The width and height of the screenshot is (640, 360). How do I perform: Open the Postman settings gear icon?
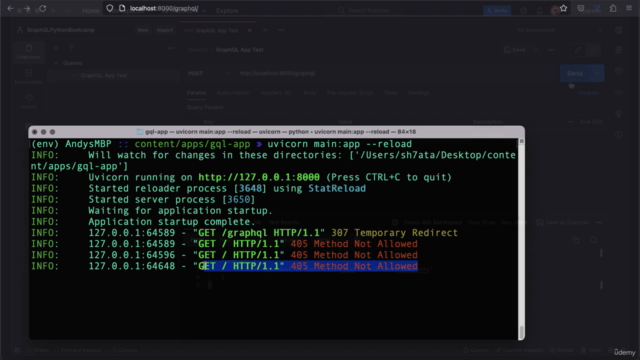tap(523, 11)
